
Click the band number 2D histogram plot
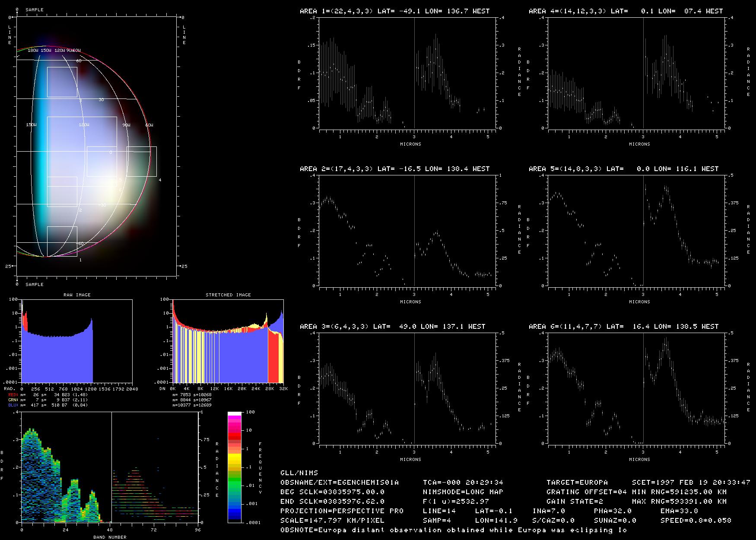tap(110, 467)
